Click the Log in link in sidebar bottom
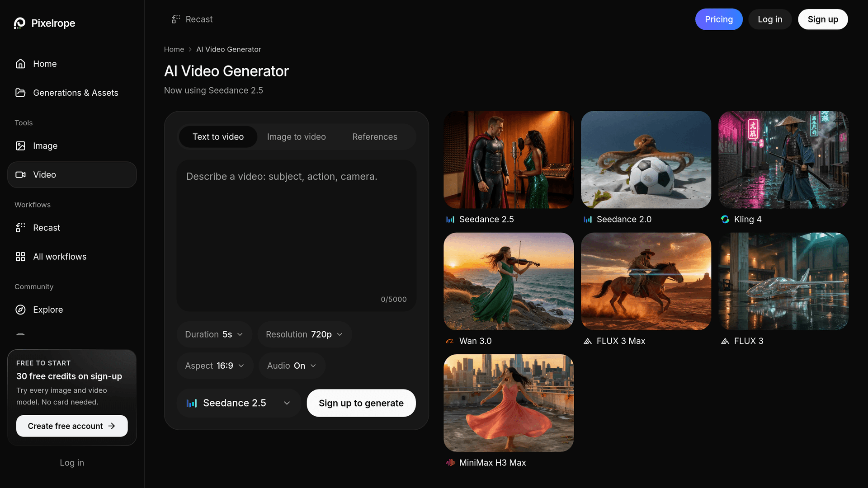 [72, 463]
